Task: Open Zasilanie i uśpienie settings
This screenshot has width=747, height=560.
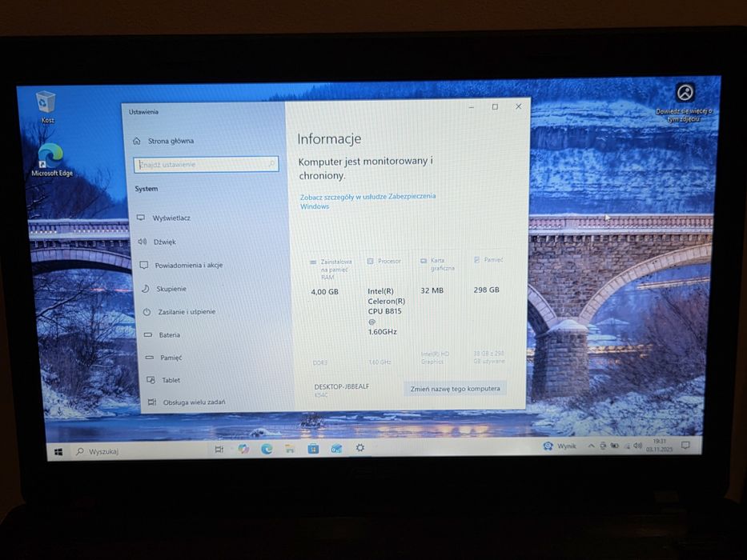Action: click(179, 312)
